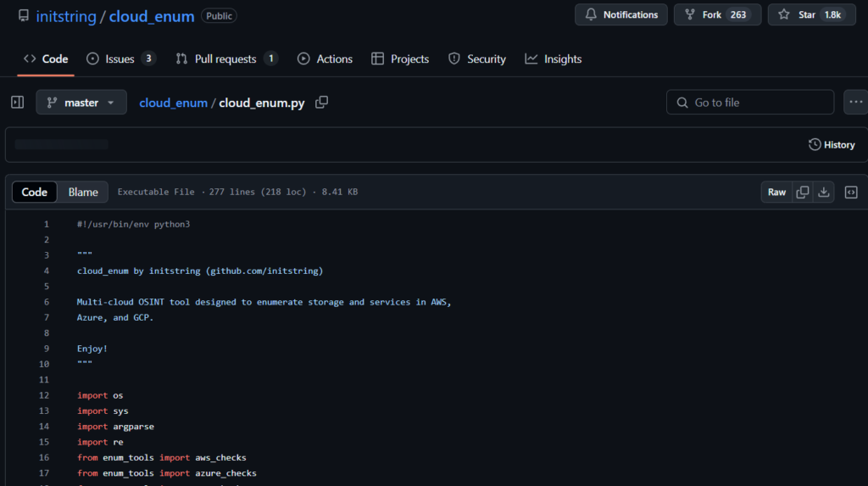Click the 'import argparse' line
Viewport: 868px width, 486px height.
coord(115,426)
